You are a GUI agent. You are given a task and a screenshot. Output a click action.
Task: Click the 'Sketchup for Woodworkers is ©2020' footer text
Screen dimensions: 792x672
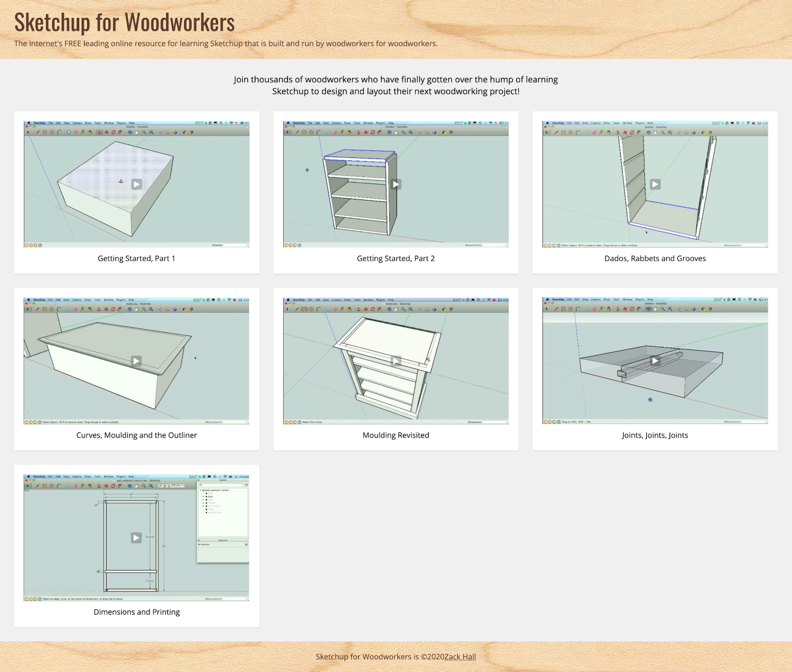coord(380,657)
